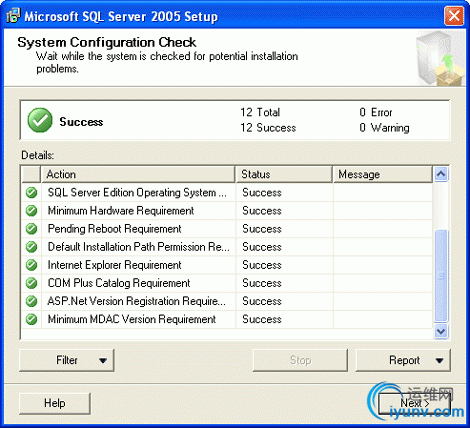Sort by the Message column header
The image size is (470, 428).
coord(383,174)
